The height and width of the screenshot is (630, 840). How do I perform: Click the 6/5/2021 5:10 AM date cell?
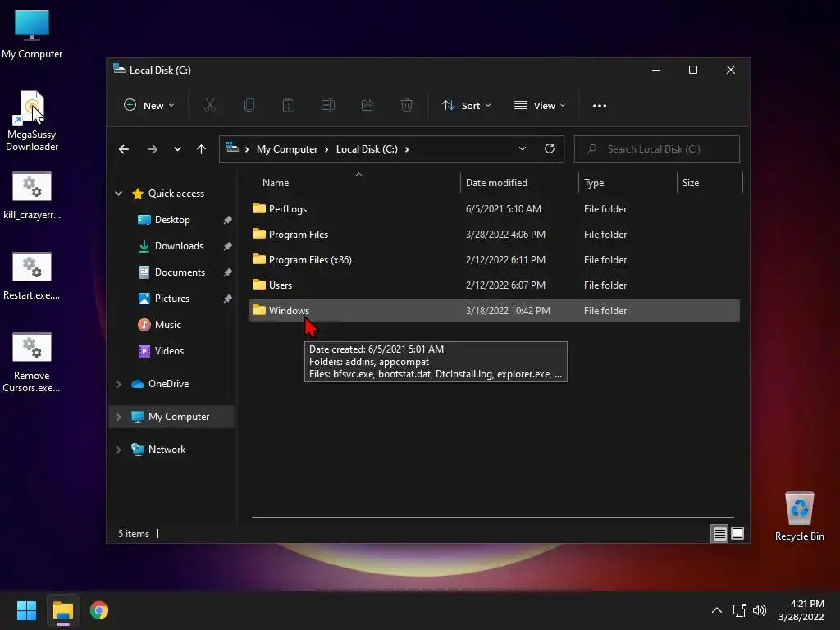tap(504, 209)
